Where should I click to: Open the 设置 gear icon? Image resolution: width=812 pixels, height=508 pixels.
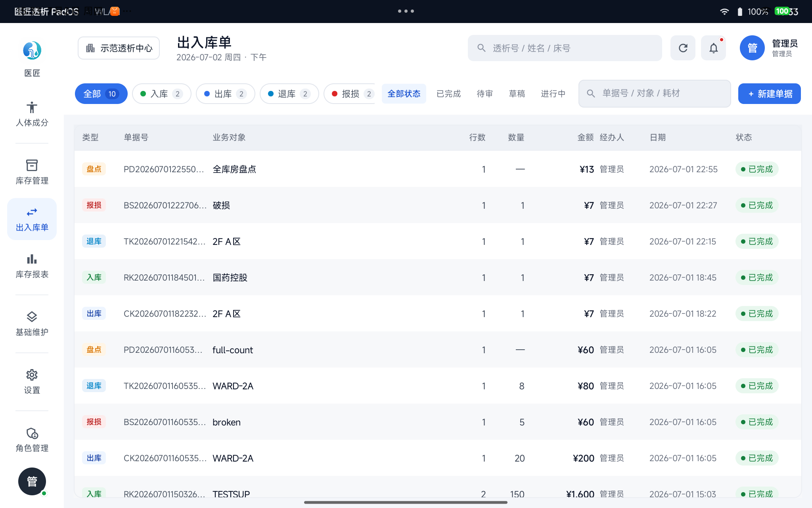(32, 375)
